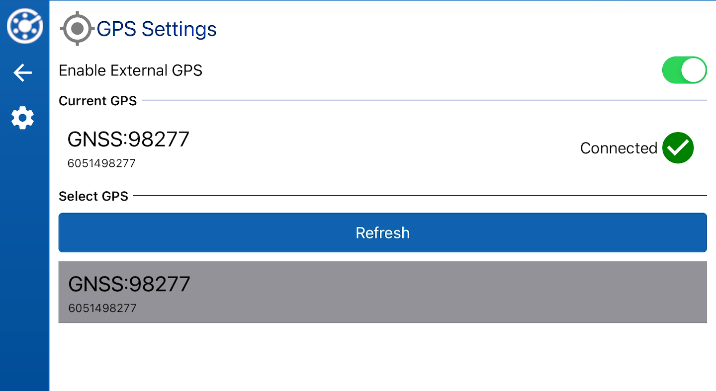716x391 pixels.
Task: Click the green connected checkmark icon
Action: (678, 148)
